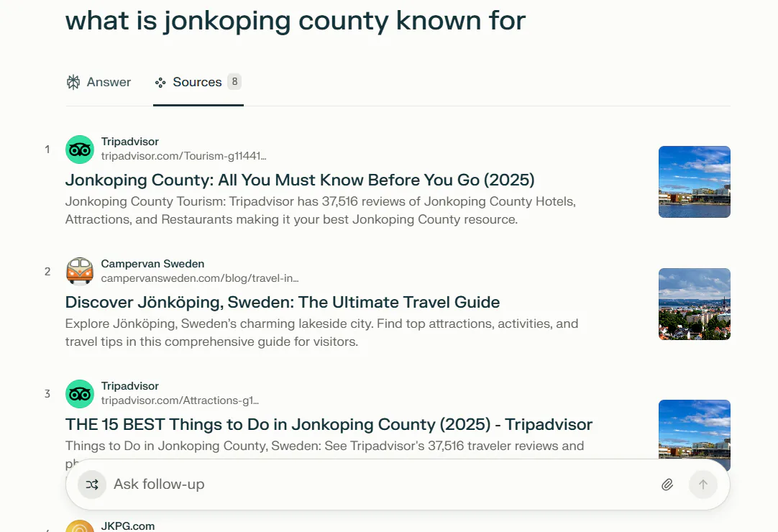Open Jonkoping County: All You Must Know link

coord(300,180)
